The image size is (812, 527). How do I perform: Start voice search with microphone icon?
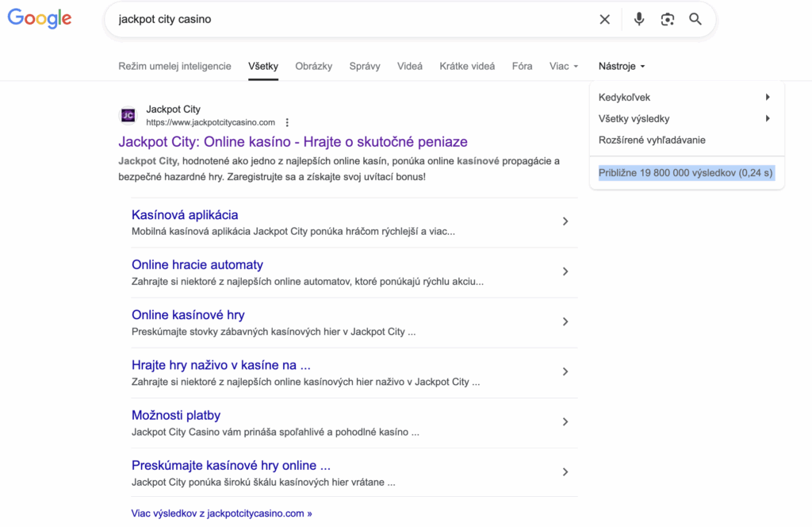[639, 19]
